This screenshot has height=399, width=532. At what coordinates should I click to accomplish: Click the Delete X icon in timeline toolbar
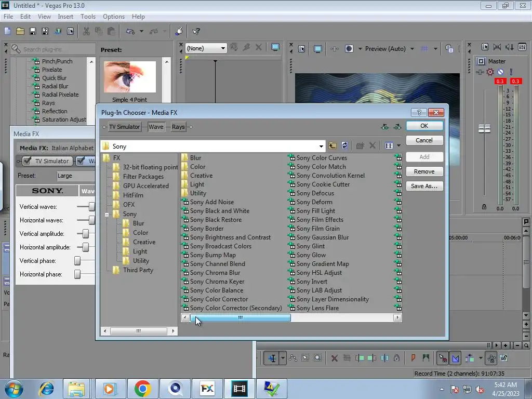coord(335,358)
